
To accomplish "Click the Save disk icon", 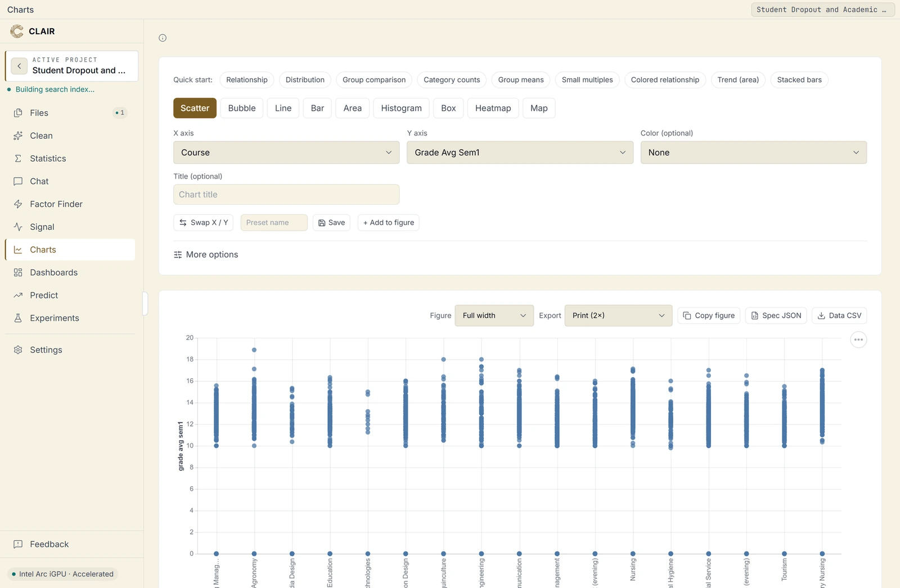I will [x=322, y=223].
